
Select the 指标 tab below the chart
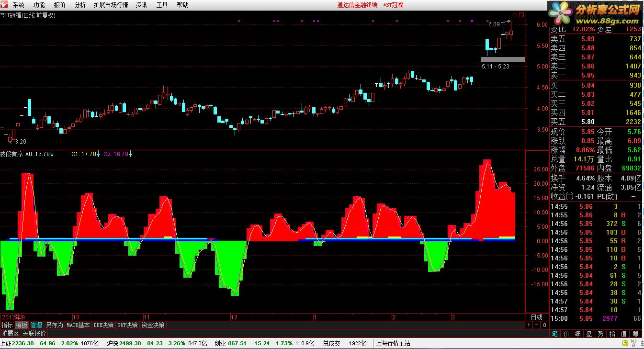(7, 325)
